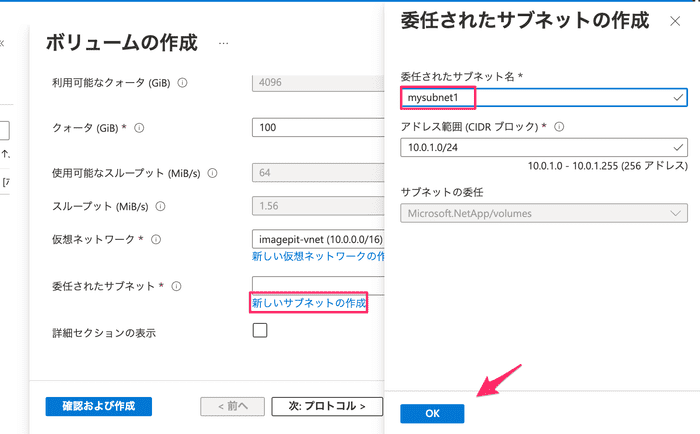Screen dimensions: 700x434
Task: Click info icon next to スループット (MiB/s)
Action: pos(160,206)
